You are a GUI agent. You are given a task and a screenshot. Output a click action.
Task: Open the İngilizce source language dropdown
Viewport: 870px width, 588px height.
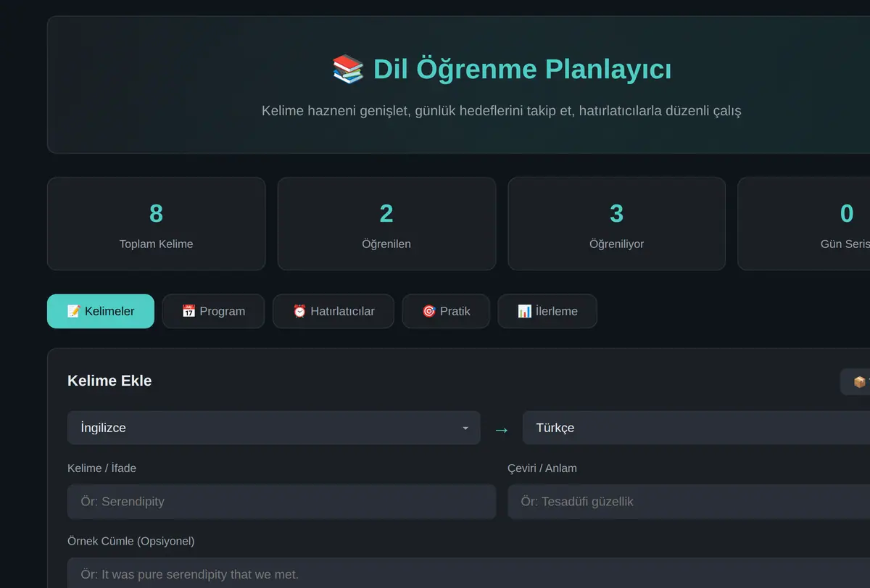(274, 428)
